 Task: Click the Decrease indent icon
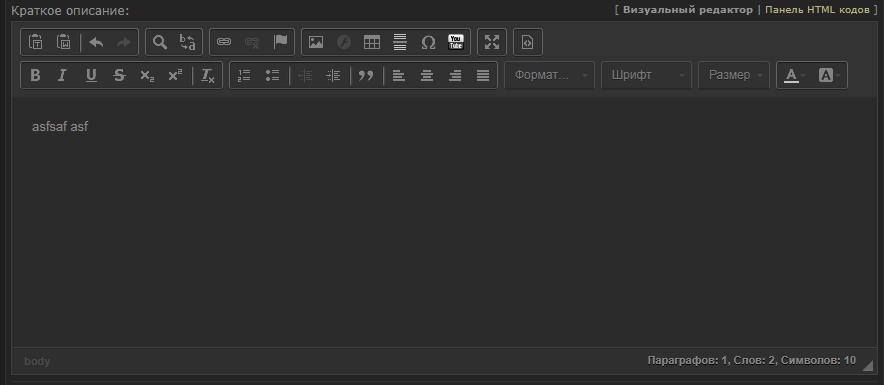(305, 75)
